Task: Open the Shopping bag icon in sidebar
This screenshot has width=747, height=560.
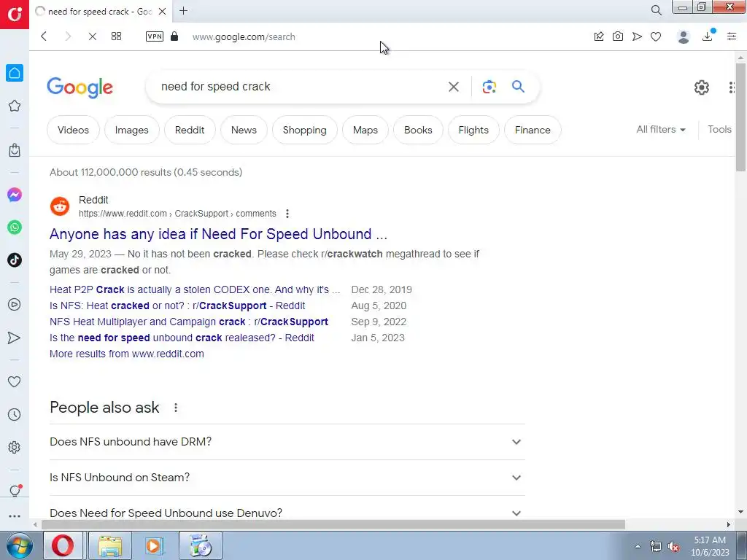Action: 15,150
